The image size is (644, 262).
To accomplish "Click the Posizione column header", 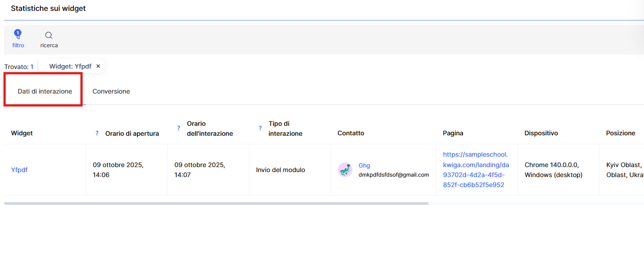I will (x=620, y=133).
